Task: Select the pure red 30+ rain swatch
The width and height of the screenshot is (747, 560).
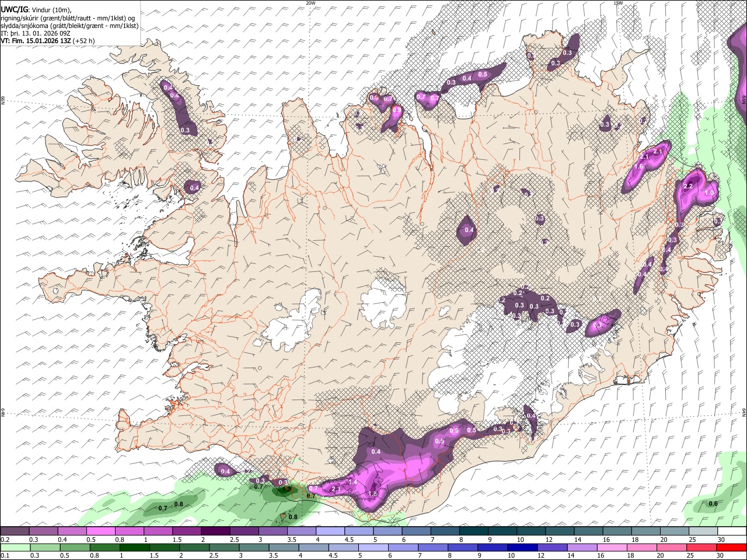Action: (x=732, y=547)
